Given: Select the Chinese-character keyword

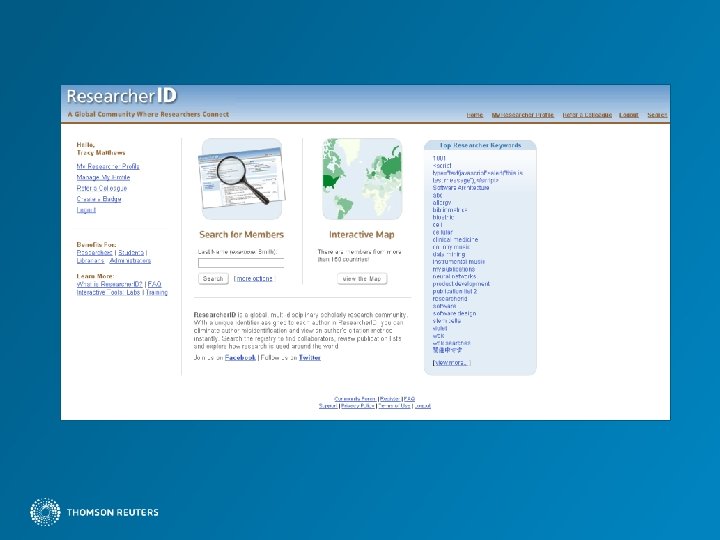Looking at the screenshot, I should pyautogui.click(x=447, y=350).
